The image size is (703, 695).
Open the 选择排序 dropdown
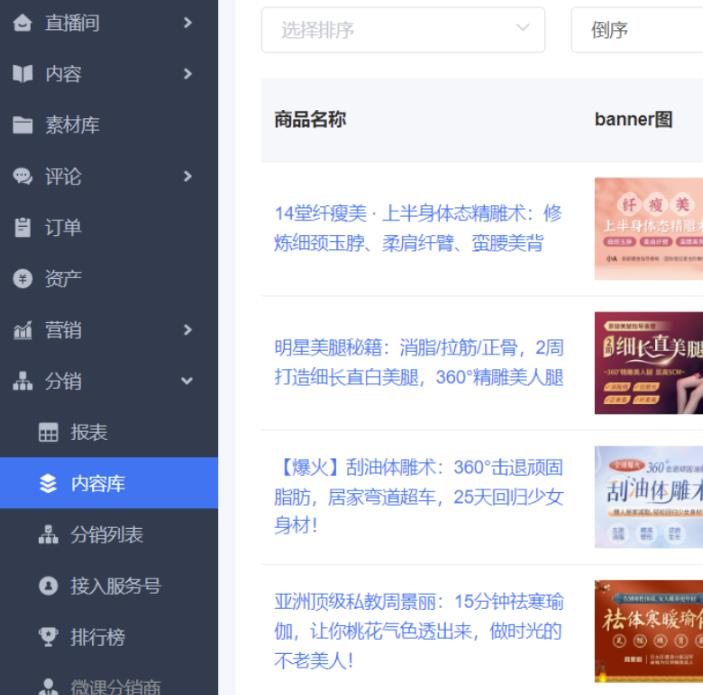pos(402,30)
